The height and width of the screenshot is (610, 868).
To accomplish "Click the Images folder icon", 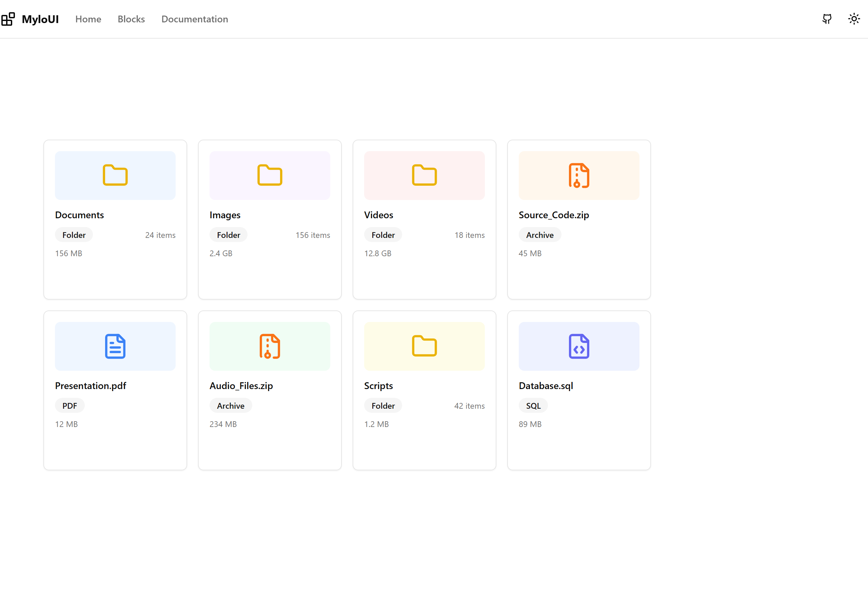I will 270,175.
